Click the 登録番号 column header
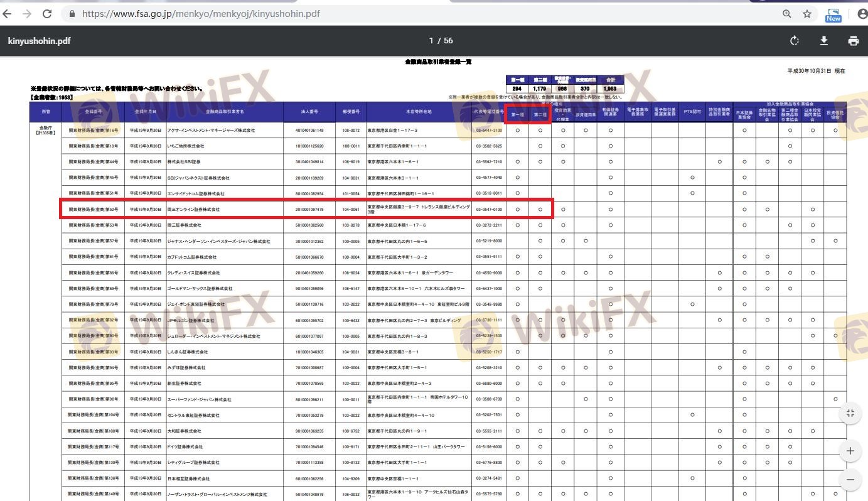The height and width of the screenshot is (501, 868). click(x=93, y=112)
